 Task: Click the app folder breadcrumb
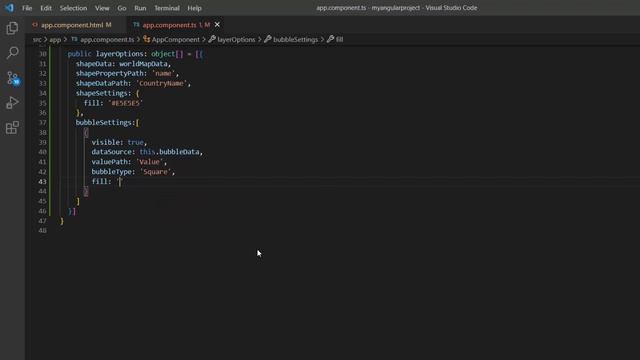tap(55, 40)
